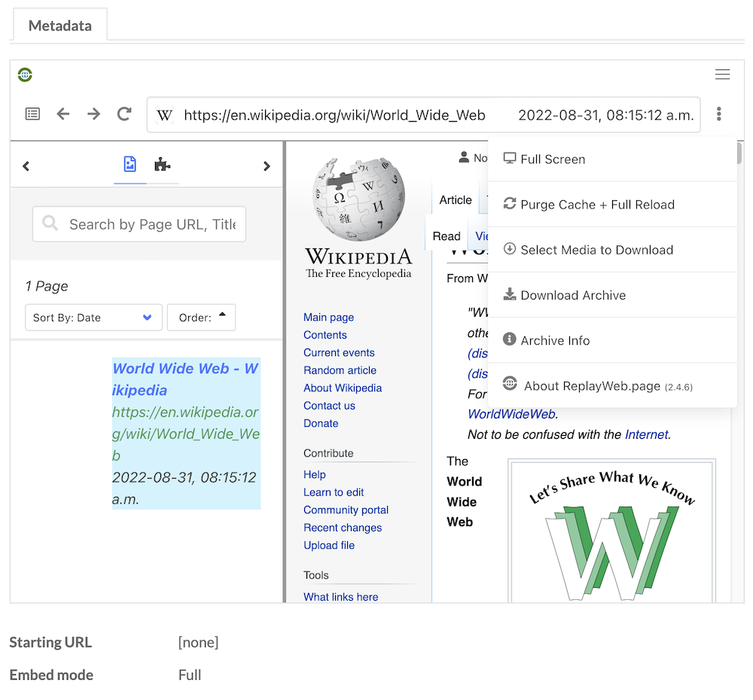753x700 pixels.
Task: Click the archived page URL text
Action: point(185,434)
